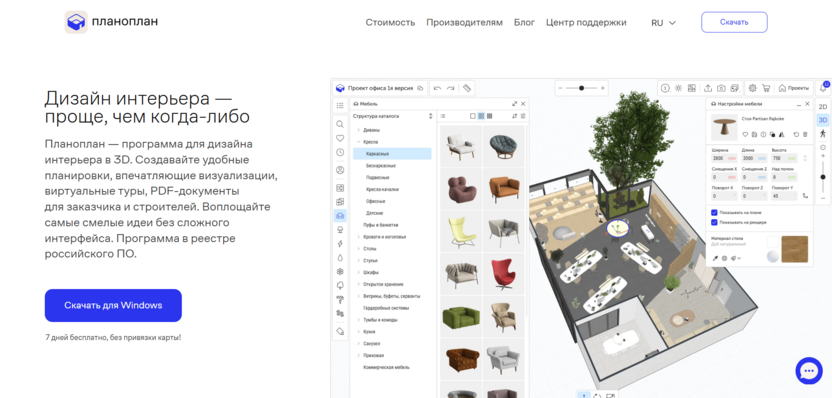Delete the table with the trash icon

[x=805, y=135]
